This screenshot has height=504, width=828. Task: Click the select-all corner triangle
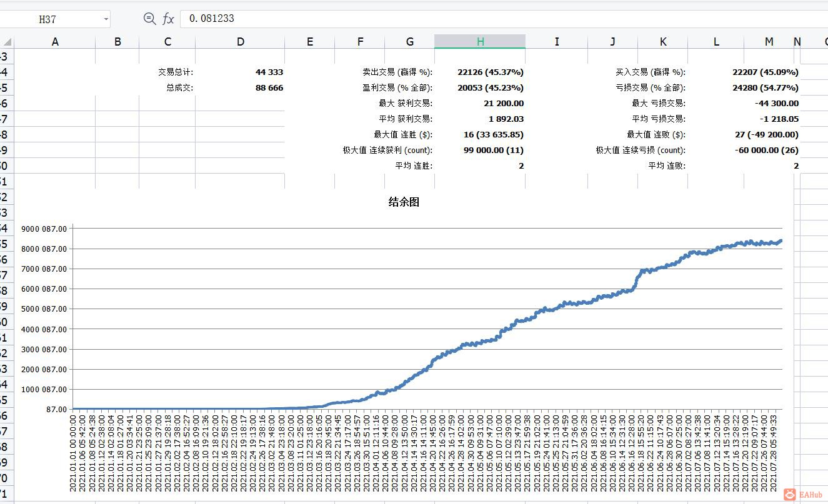7,42
